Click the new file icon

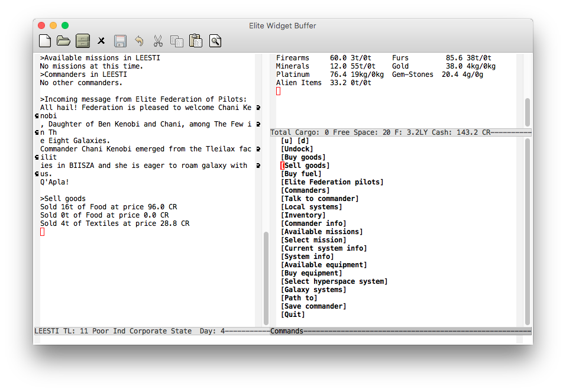45,41
